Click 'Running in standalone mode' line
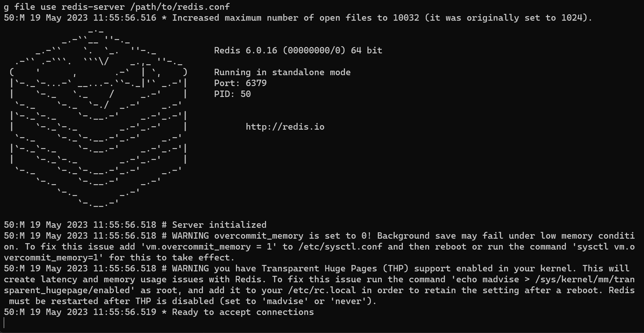Image resolution: width=644 pixels, height=333 pixels. point(282,72)
